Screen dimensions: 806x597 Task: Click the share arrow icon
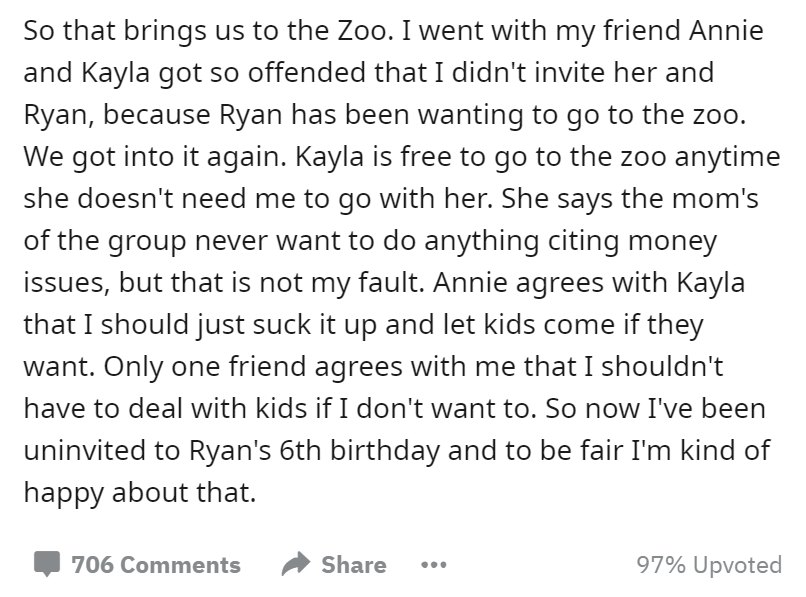(x=296, y=564)
